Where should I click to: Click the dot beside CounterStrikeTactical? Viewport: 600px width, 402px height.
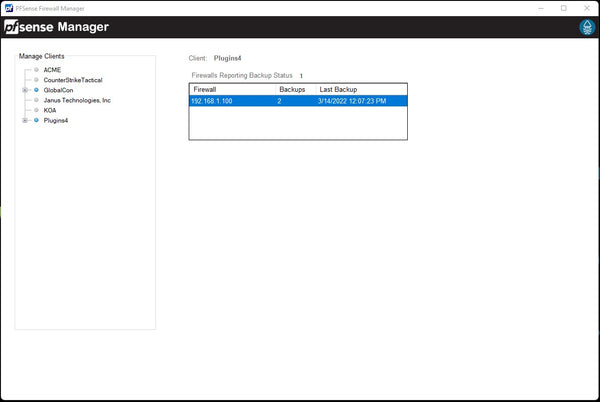coord(36,80)
